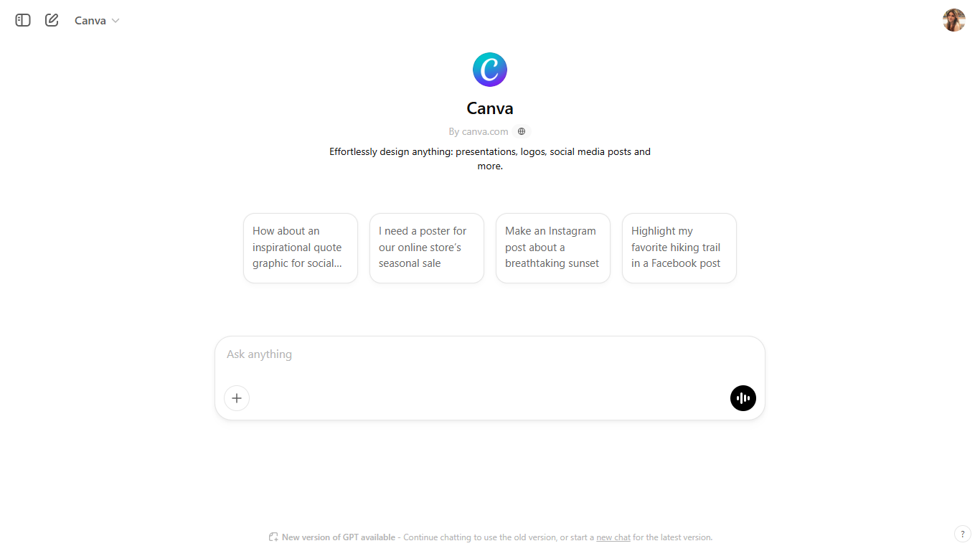Viewport: 980px width, 551px height.
Task: Select the seasonal sale poster suggestion
Action: coord(427,248)
